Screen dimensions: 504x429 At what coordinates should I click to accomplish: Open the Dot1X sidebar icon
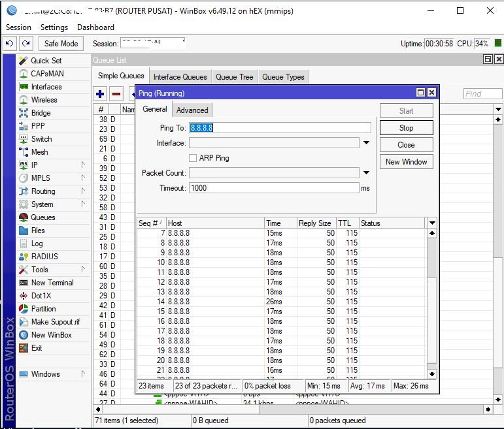tap(23, 296)
